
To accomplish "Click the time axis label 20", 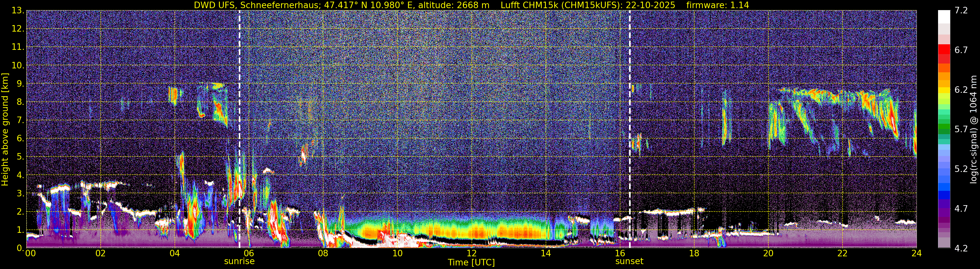I will click(x=768, y=253).
